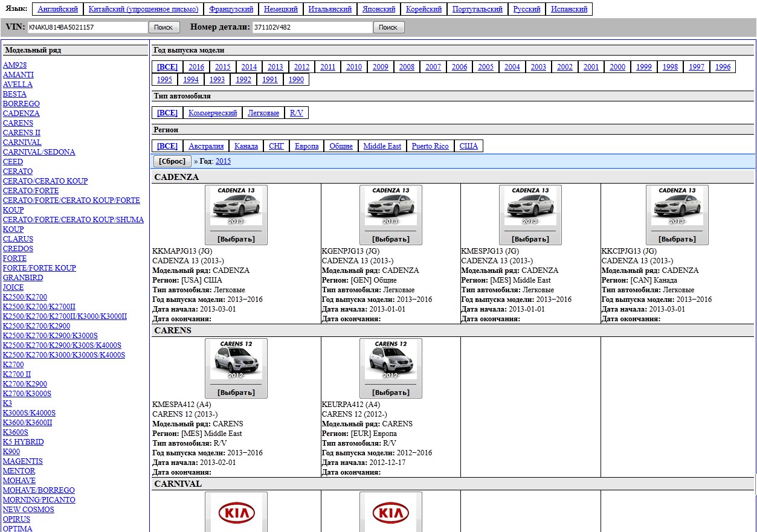757x532 pixels.
Task: Select [ВСЕ] in the model year filter
Action: (x=167, y=67)
